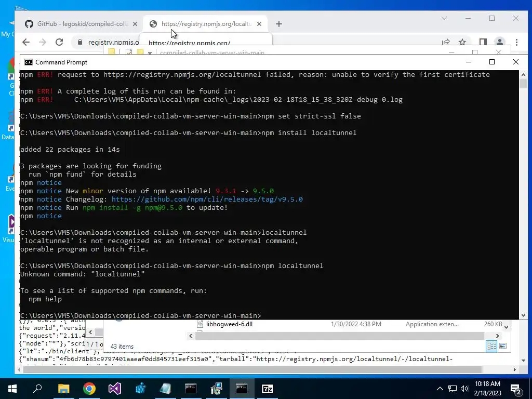Open Google Chrome from taskbar
Screen dimensions: 532x399
coord(89,389)
